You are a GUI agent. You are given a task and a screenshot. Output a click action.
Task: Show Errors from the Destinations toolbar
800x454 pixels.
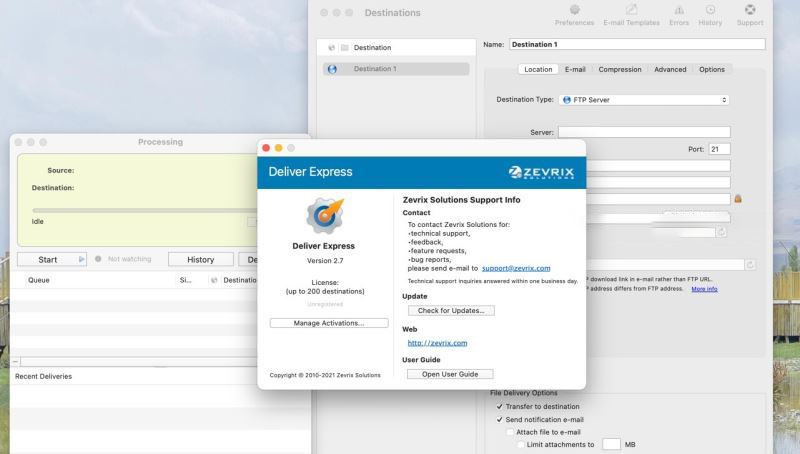tap(679, 15)
